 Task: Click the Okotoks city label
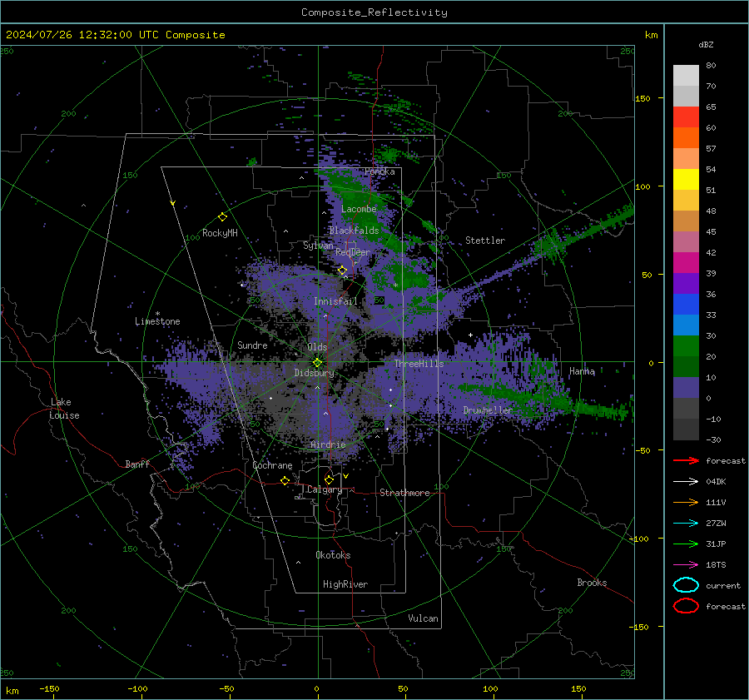[x=333, y=555]
